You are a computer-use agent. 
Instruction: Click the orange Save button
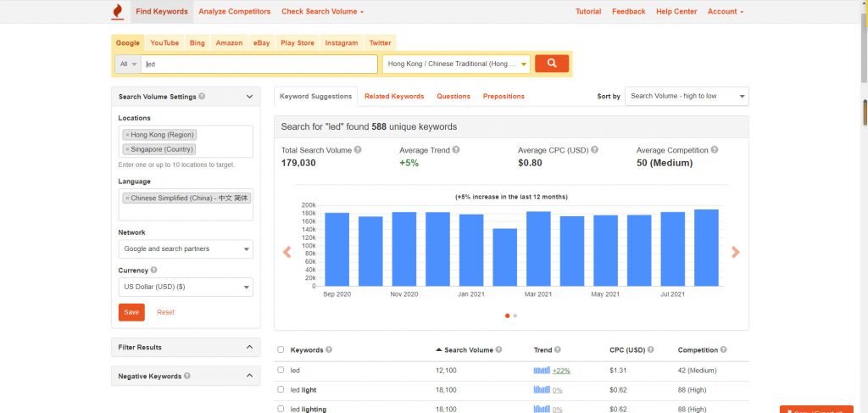point(131,312)
